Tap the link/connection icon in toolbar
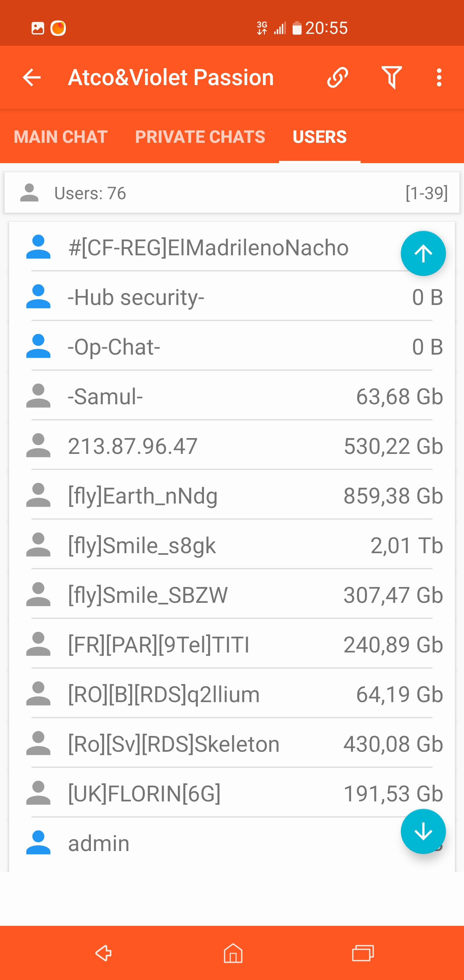The height and width of the screenshot is (980, 464). (337, 78)
